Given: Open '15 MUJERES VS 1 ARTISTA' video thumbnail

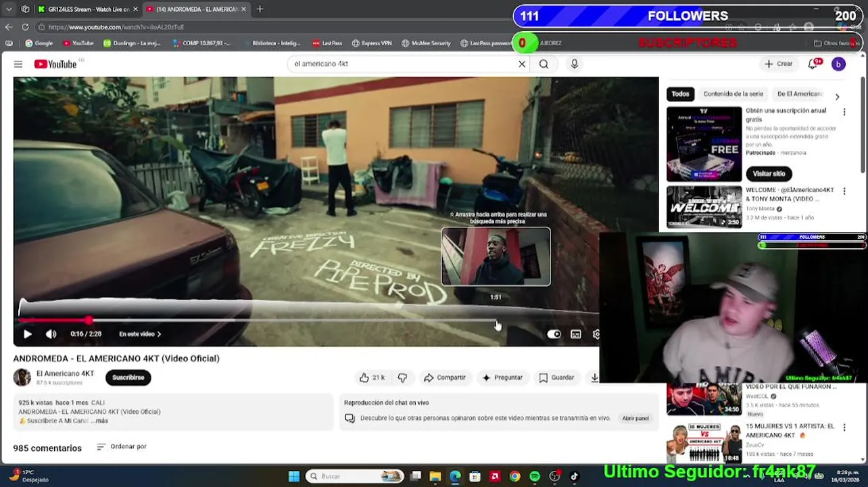Looking at the screenshot, I should click(x=704, y=443).
